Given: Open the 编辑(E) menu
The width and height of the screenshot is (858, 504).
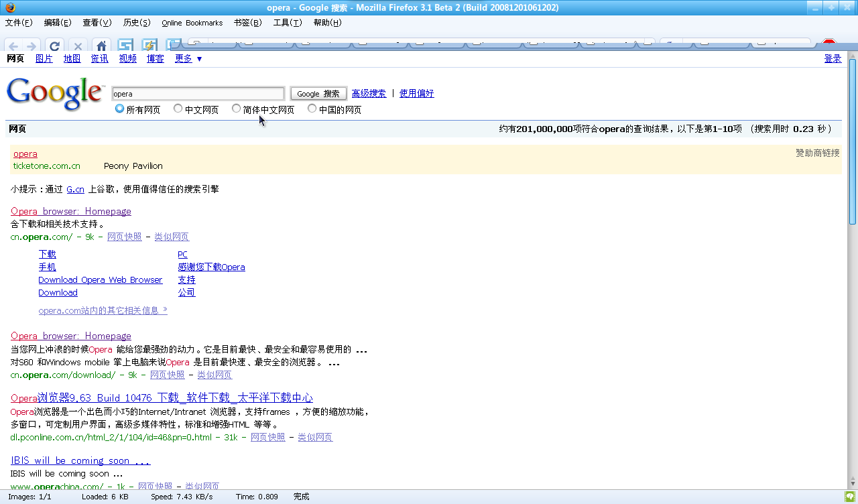Looking at the screenshot, I should click(x=58, y=23).
